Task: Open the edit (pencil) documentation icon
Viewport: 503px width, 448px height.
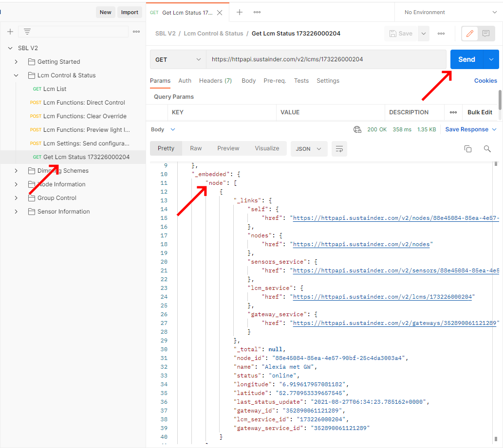Action: [x=469, y=33]
